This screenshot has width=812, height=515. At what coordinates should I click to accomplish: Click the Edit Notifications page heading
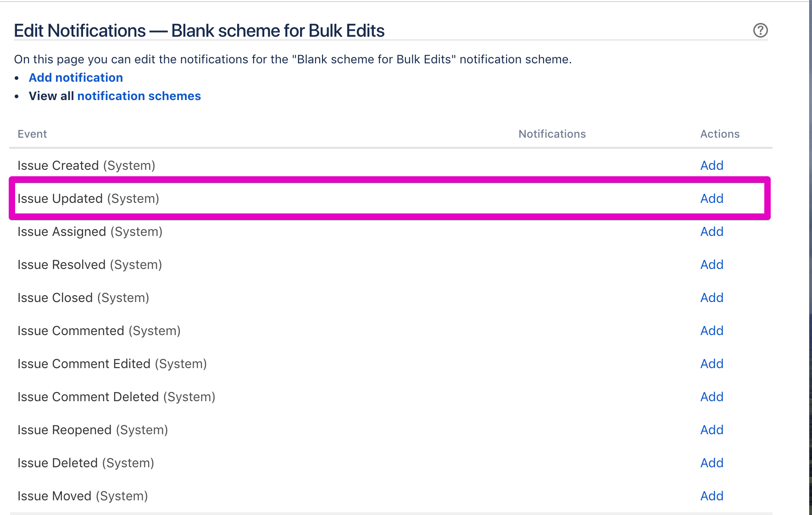199,31
